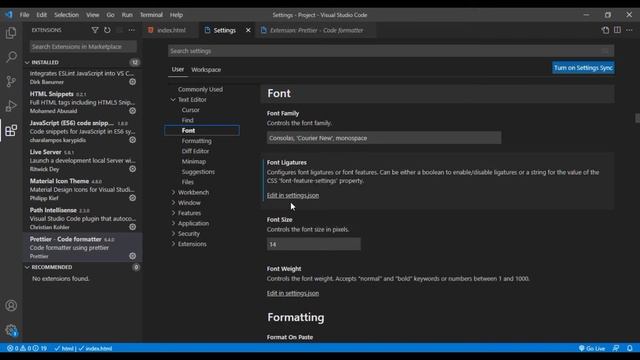The width and height of the screenshot is (640, 360).
Task: Select the Workspace settings tab
Action: coord(206,70)
